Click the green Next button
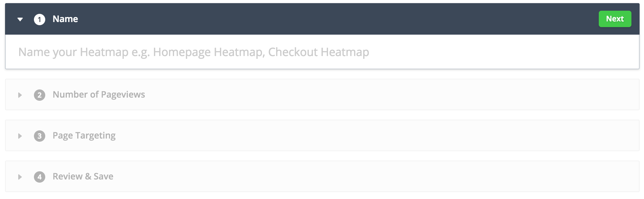This screenshot has height=199, width=644. pyautogui.click(x=615, y=19)
